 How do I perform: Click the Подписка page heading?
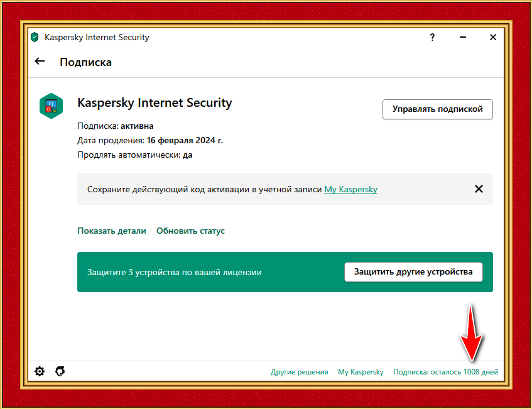pos(85,62)
